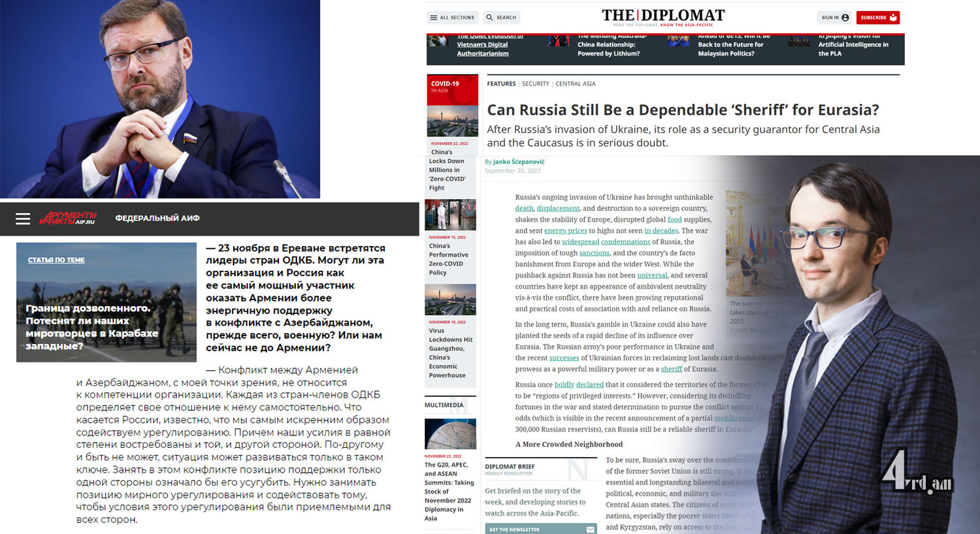Image resolution: width=980 pixels, height=534 pixels.
Task: Follow the 'death' hyperlink in article
Action: (524, 208)
